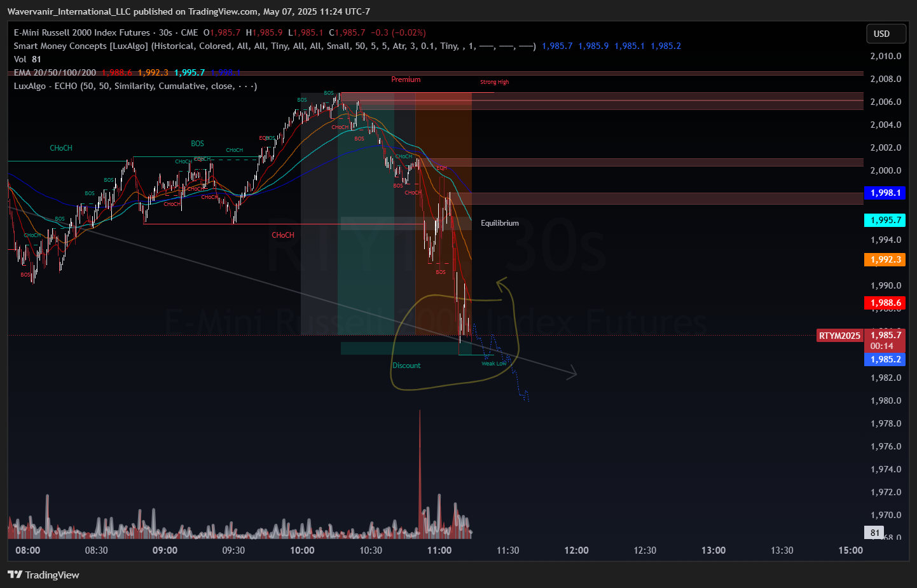
Task: Click the Equilibrium label
Action: point(500,223)
